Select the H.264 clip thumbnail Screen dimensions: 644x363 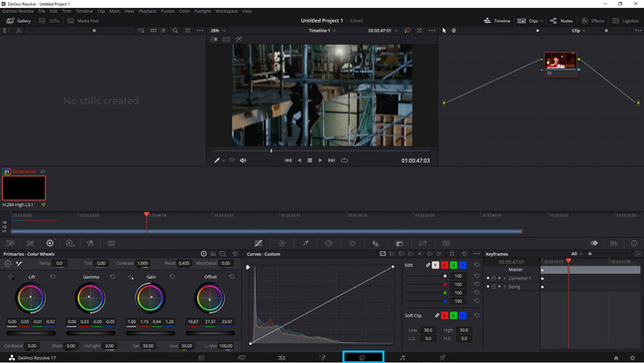tap(24, 187)
